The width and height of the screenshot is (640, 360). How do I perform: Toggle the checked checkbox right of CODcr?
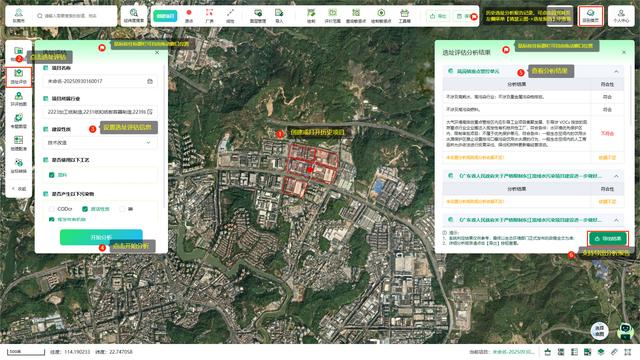click(x=85, y=209)
